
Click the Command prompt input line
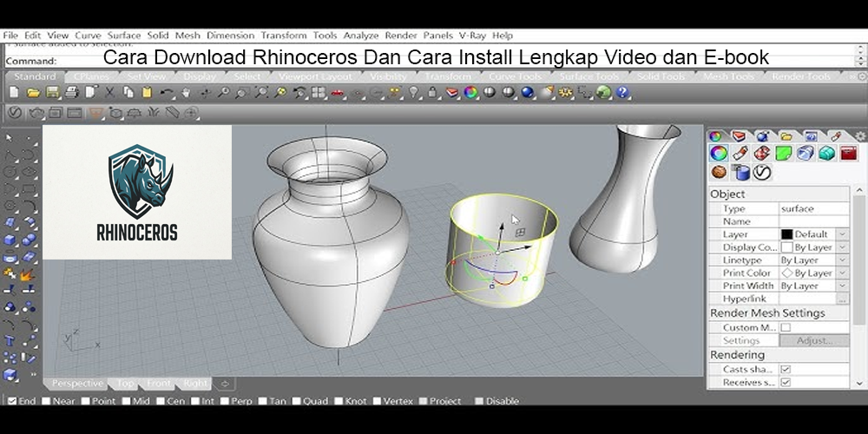[x=429, y=61]
